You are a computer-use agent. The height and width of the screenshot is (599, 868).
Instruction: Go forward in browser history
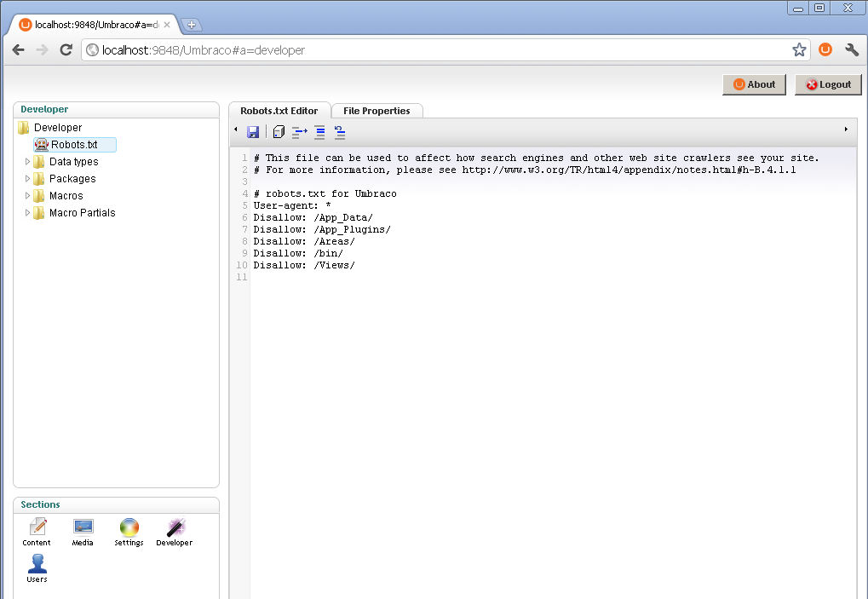(x=42, y=49)
